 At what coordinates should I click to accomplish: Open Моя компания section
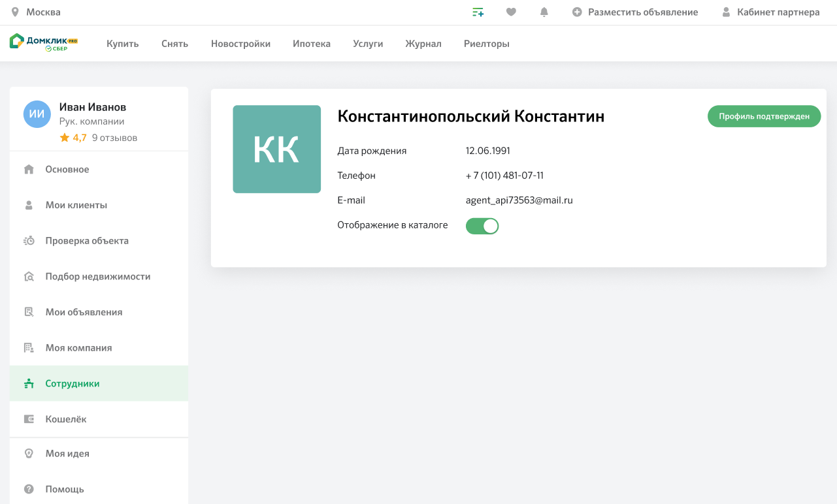pyautogui.click(x=99, y=348)
